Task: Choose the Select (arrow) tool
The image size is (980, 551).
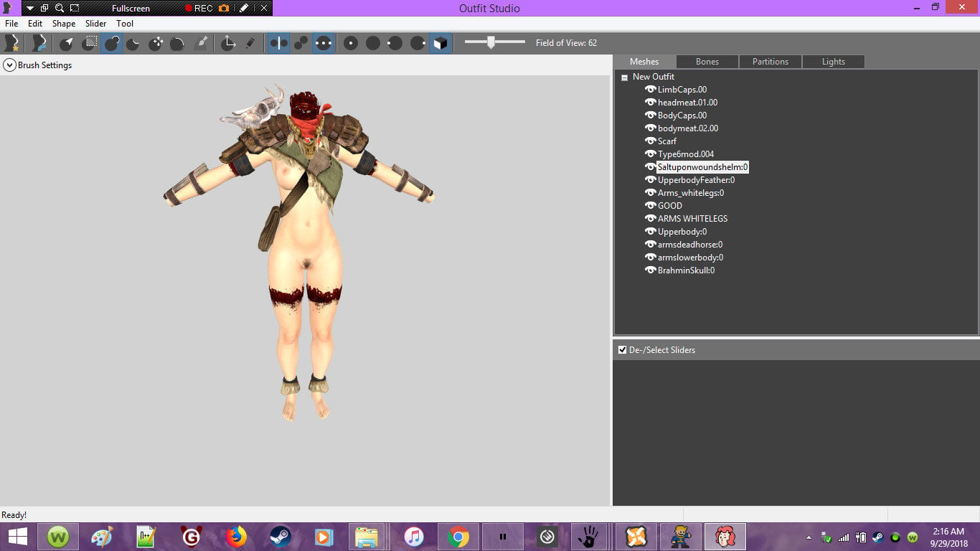Action: pyautogui.click(x=67, y=43)
